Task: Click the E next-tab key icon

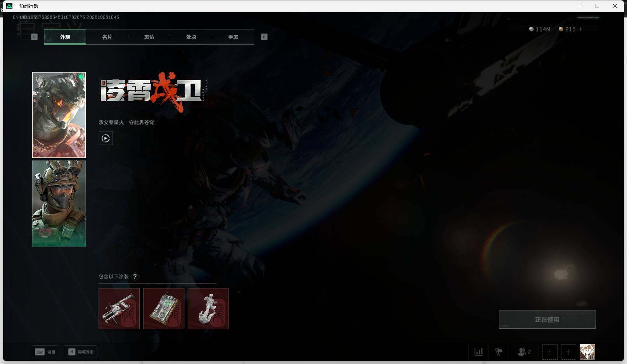Action: coord(264,37)
